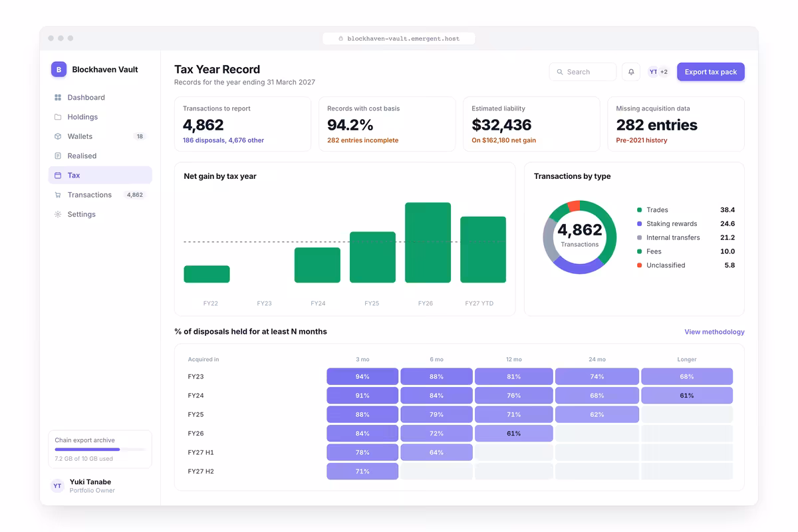The image size is (798, 532).
Task: Click the Holdings folder icon
Action: tap(58, 117)
